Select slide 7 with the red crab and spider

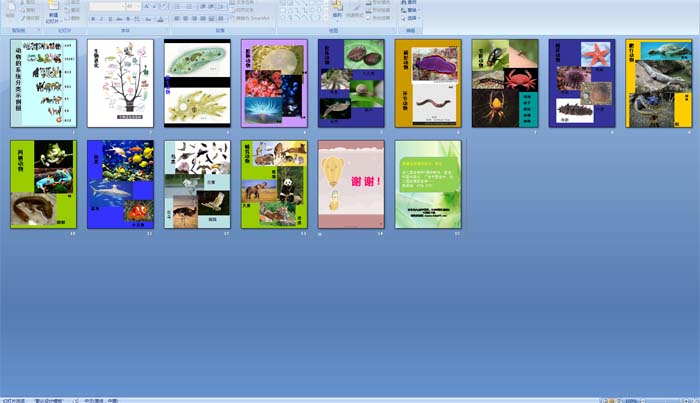(505, 83)
